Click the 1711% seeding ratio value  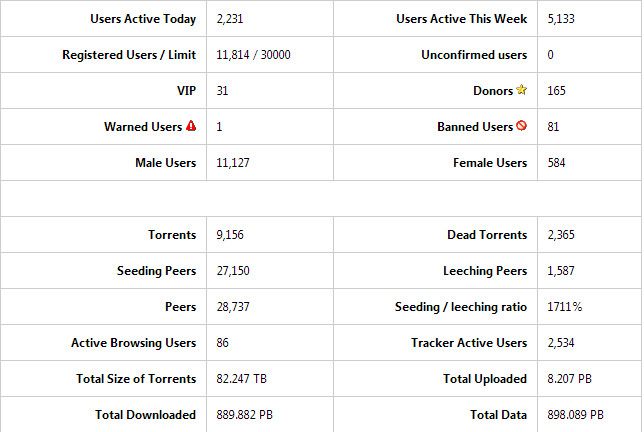coord(565,307)
